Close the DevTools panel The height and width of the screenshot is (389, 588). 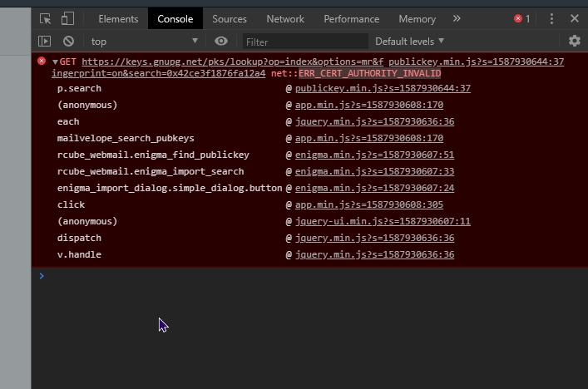pos(575,18)
